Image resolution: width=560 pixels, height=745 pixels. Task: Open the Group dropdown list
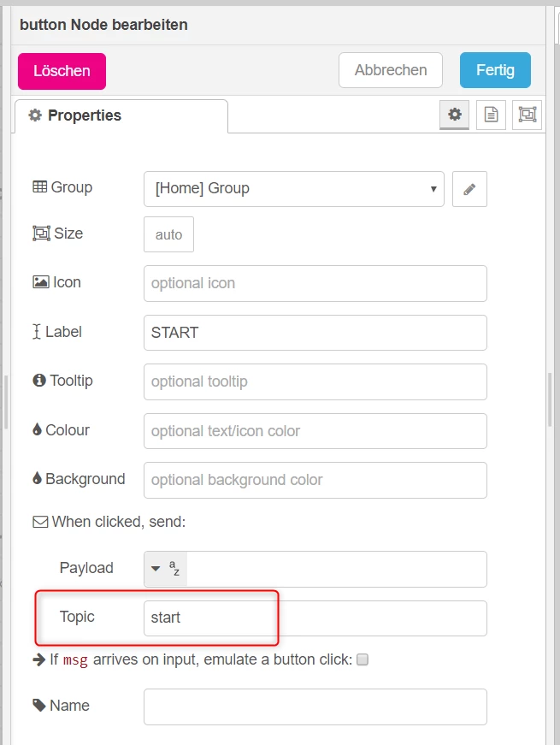point(294,189)
